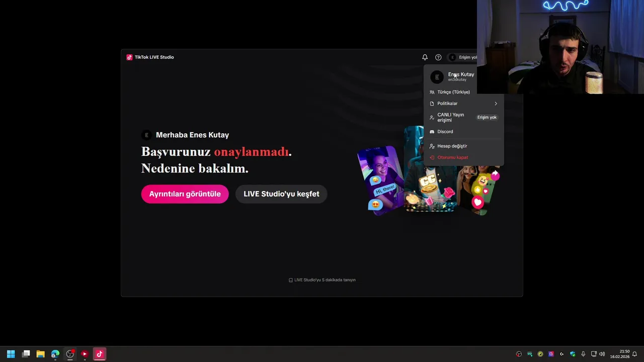This screenshot has height=362, width=644.
Task: Open Windows Security shield tray icon
Action: pyautogui.click(x=573, y=354)
